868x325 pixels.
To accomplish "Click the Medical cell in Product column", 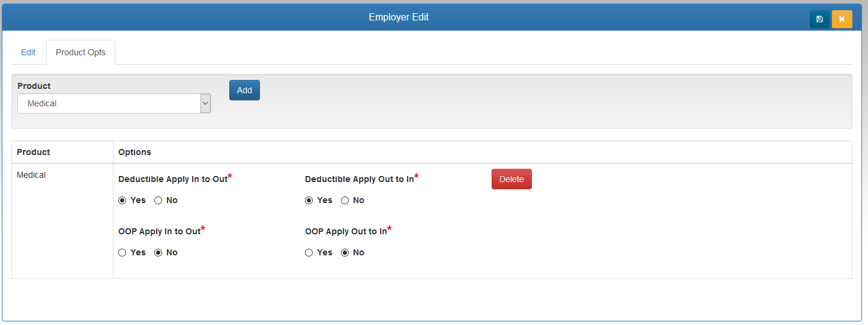I will [31, 175].
